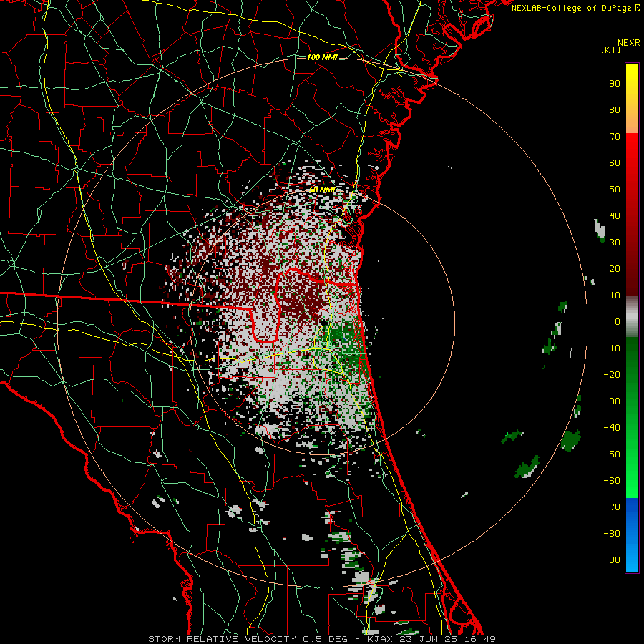Screen dimensions: 644x644
Task: Click the "40" scale value
Action: [615, 215]
